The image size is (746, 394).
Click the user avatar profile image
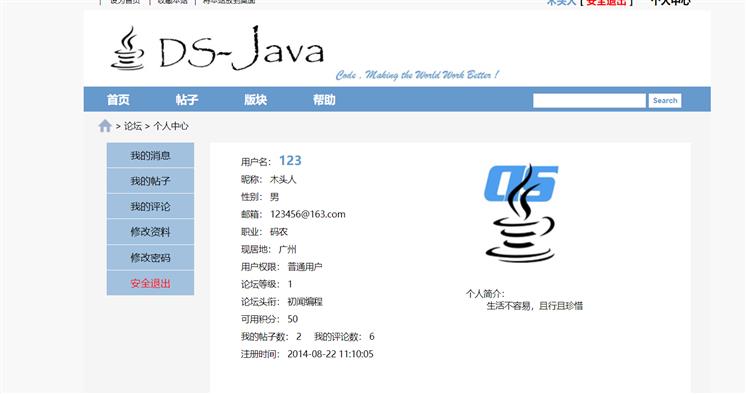tap(521, 213)
